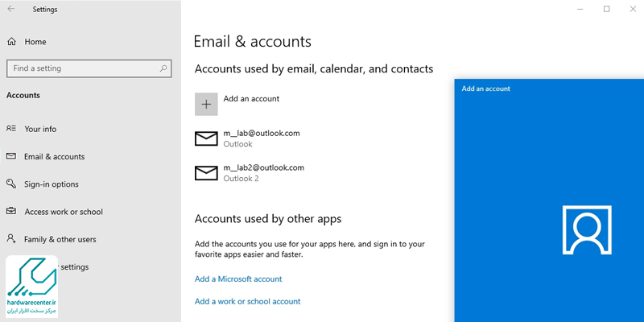This screenshot has height=322, width=644.
Task: Click Add an account label
Action: (251, 98)
